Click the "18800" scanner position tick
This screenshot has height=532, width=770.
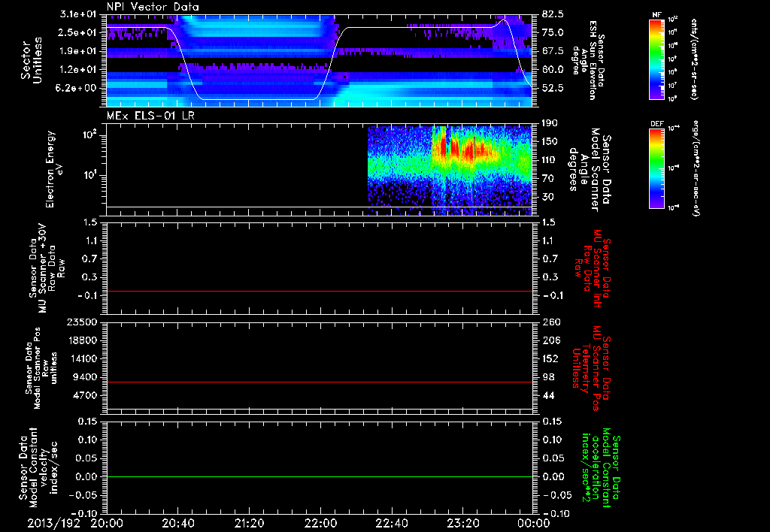(83, 340)
